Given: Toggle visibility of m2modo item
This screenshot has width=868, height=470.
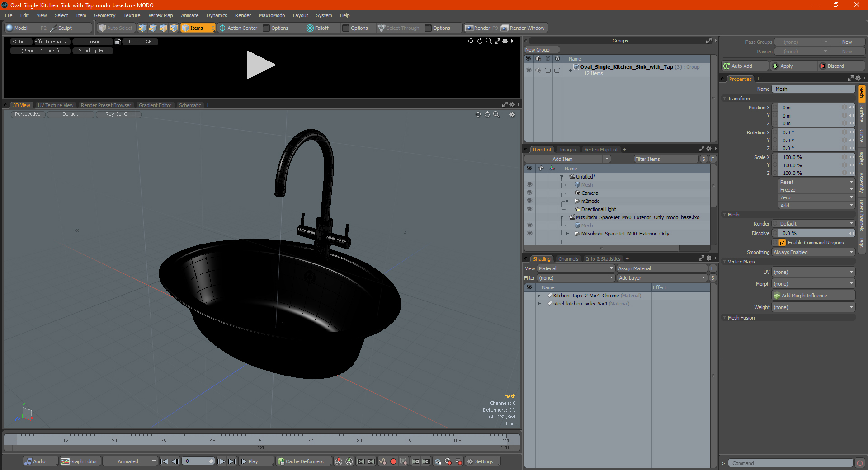Looking at the screenshot, I should coord(529,201).
